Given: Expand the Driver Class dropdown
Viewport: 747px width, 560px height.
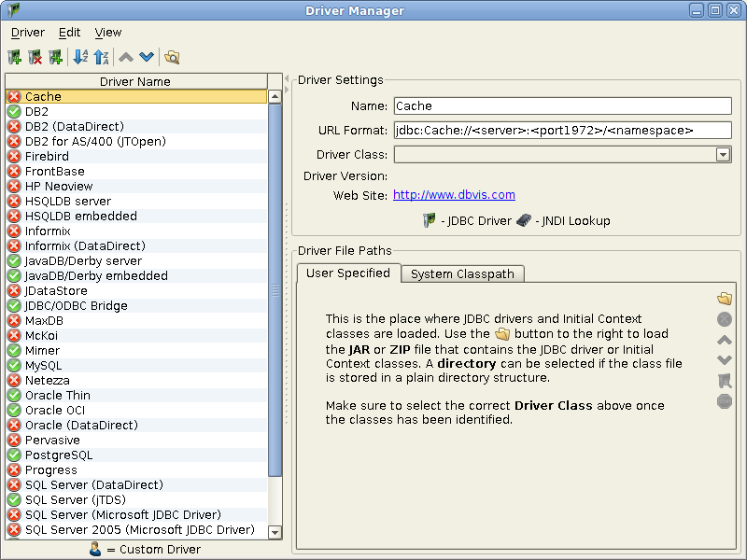Looking at the screenshot, I should (x=723, y=155).
